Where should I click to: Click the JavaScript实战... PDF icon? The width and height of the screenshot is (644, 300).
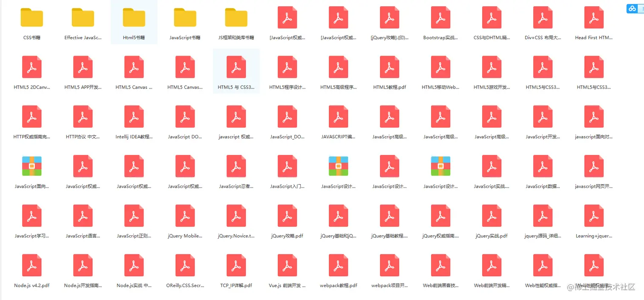(492, 166)
